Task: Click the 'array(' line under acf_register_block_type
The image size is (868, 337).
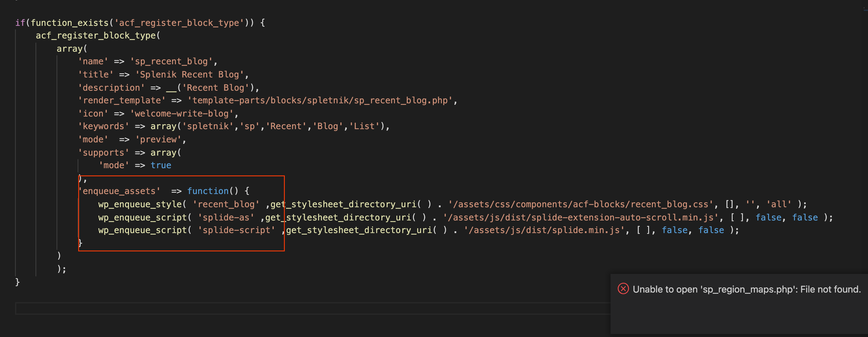Action: tap(72, 48)
